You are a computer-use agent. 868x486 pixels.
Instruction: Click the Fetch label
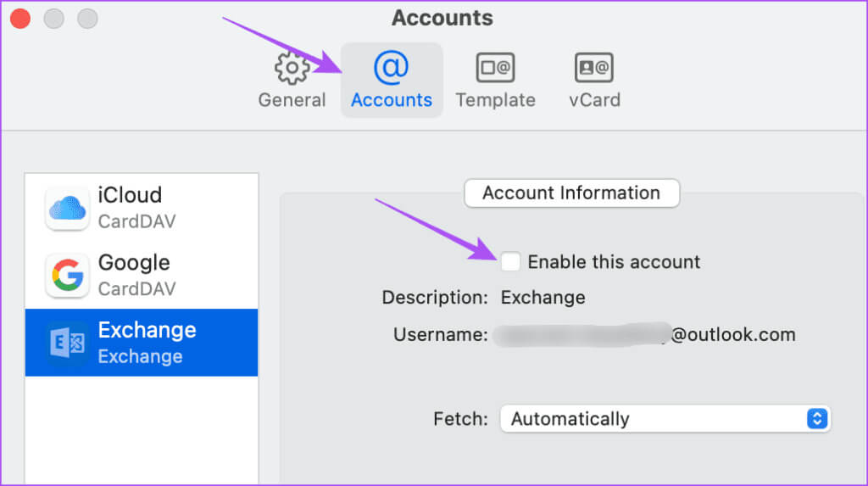pos(460,419)
